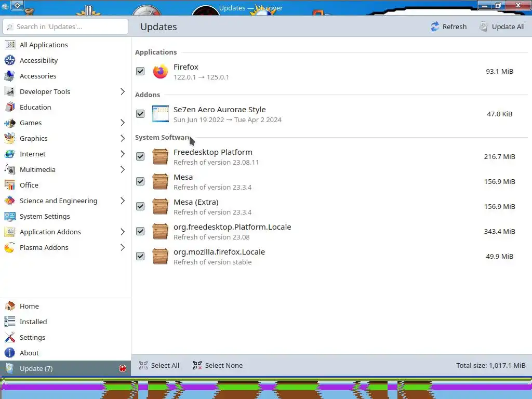Click the Games category icon

click(x=10, y=123)
